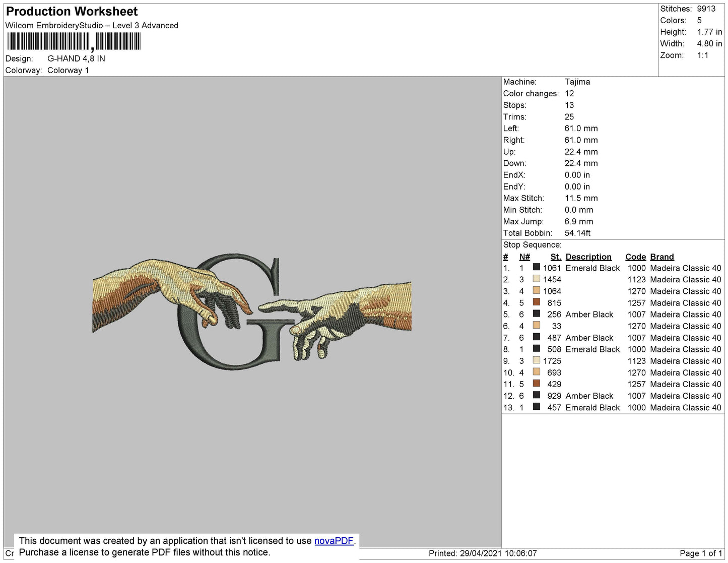Click 'Emerald Black' in stop row 8
Screen dimensions: 728x563
tap(593, 349)
